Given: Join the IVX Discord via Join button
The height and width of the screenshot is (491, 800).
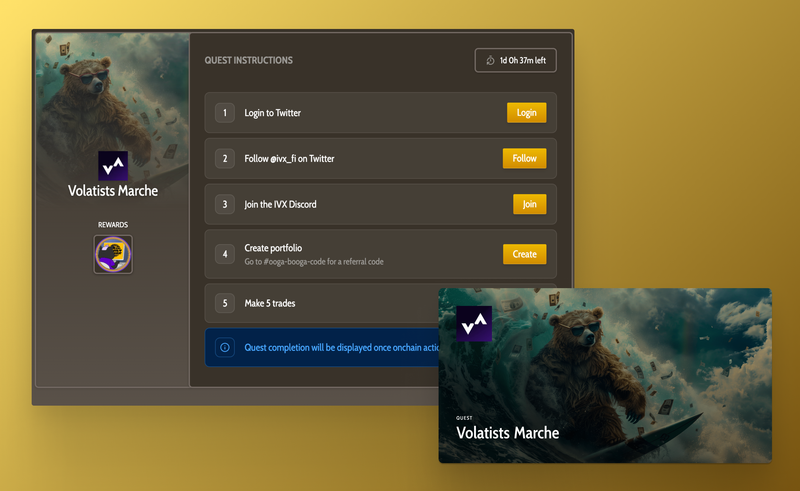Looking at the screenshot, I should (529, 204).
